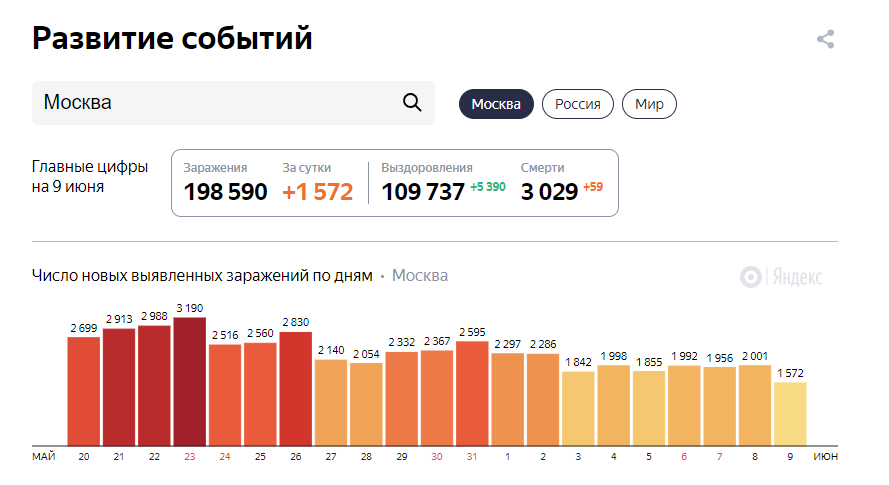Click the chart bar for June 5
Screen dimensions: 889x485
coord(649,408)
